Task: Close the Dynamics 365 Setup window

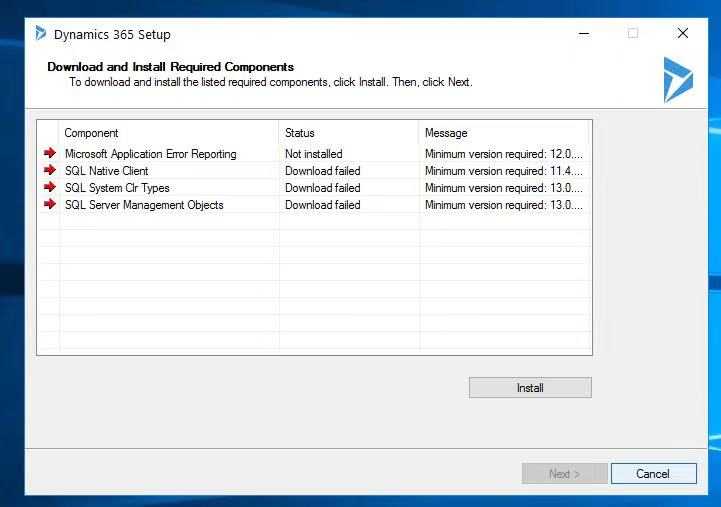Action: [x=683, y=33]
